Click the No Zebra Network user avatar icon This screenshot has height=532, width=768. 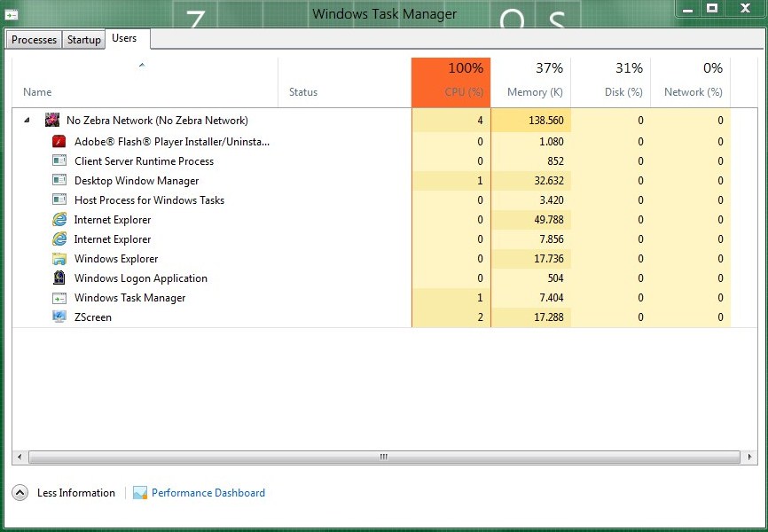[52, 120]
